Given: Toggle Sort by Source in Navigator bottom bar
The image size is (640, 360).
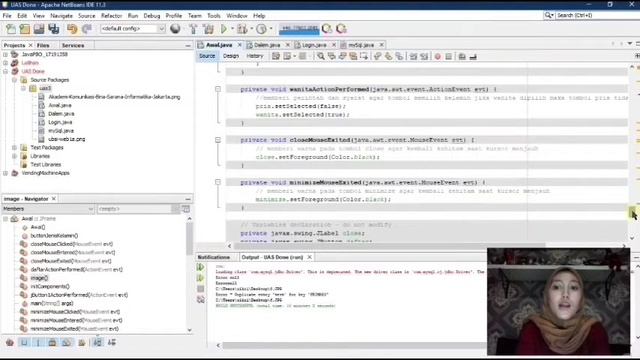Looking at the screenshot, I should (111, 342).
